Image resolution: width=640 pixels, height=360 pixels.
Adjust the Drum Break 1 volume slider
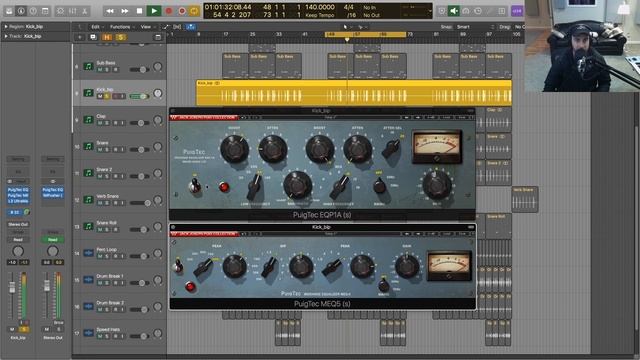pos(140,282)
